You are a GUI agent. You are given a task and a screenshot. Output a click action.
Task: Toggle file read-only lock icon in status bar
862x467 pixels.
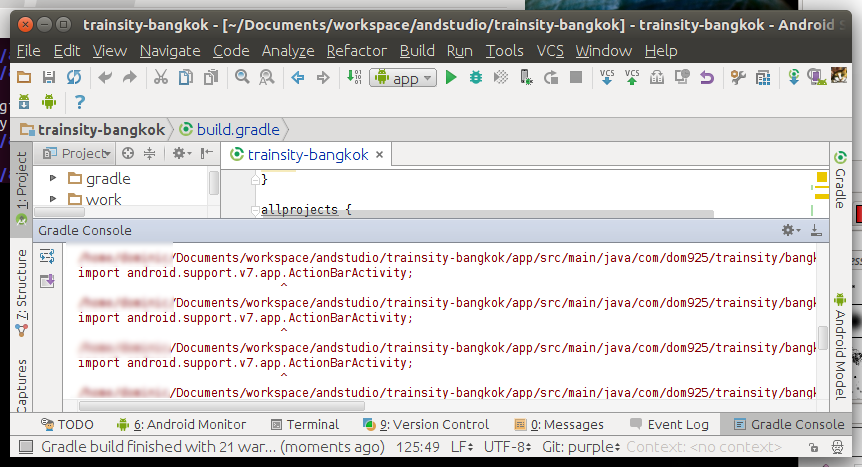click(813, 448)
